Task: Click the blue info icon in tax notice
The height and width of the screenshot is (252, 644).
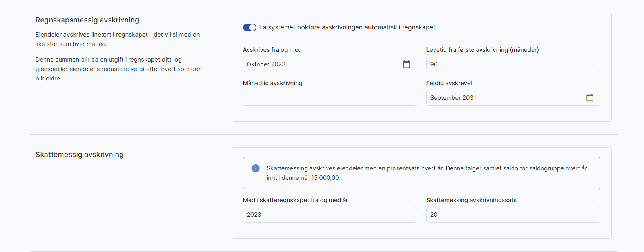Action: [256, 168]
